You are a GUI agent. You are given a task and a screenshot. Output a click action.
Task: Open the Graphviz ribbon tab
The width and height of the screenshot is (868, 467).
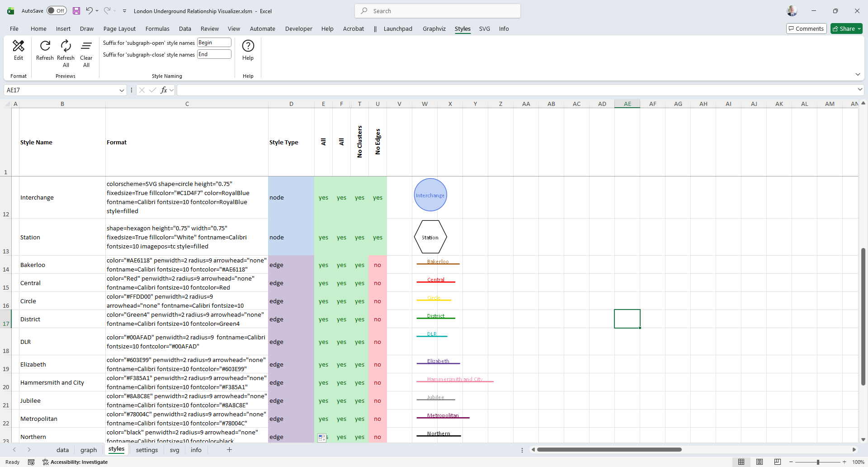(x=434, y=29)
